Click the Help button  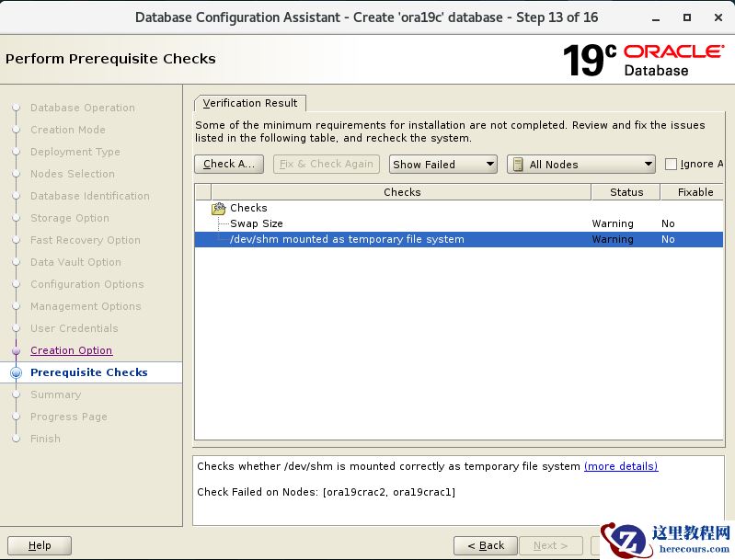40,545
